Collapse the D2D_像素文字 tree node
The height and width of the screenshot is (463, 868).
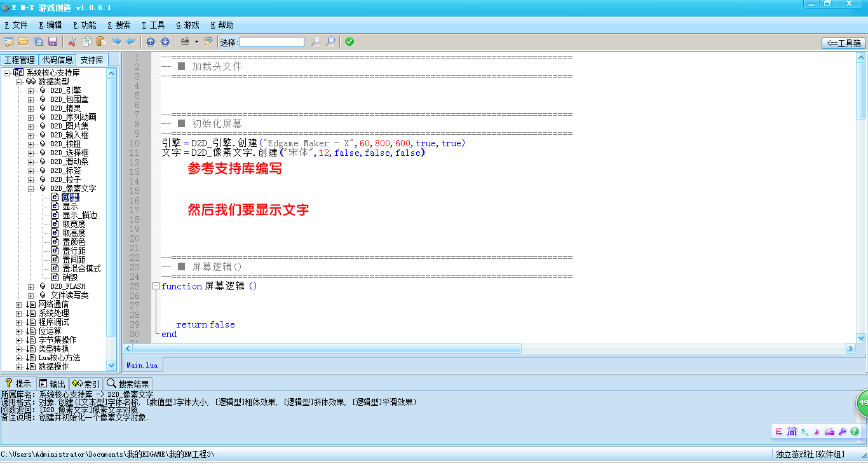point(31,189)
